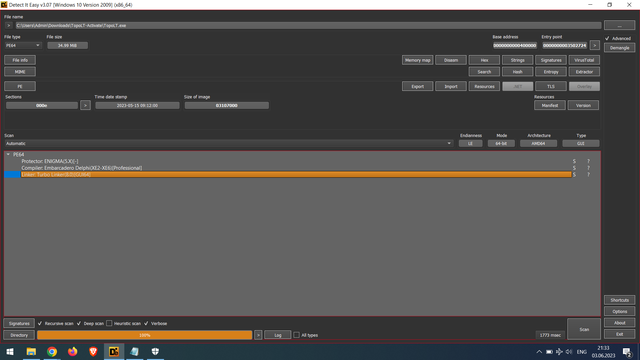Click the arrow button left of file path

tap(9, 25)
